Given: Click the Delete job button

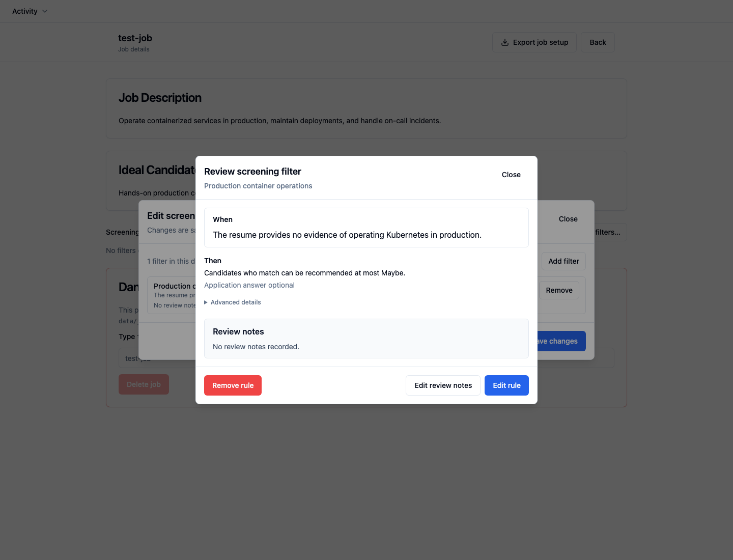Looking at the screenshot, I should pyautogui.click(x=144, y=384).
